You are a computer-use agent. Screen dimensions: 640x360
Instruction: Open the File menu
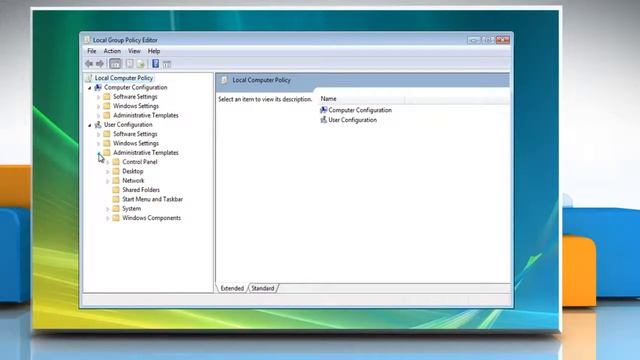click(92, 51)
